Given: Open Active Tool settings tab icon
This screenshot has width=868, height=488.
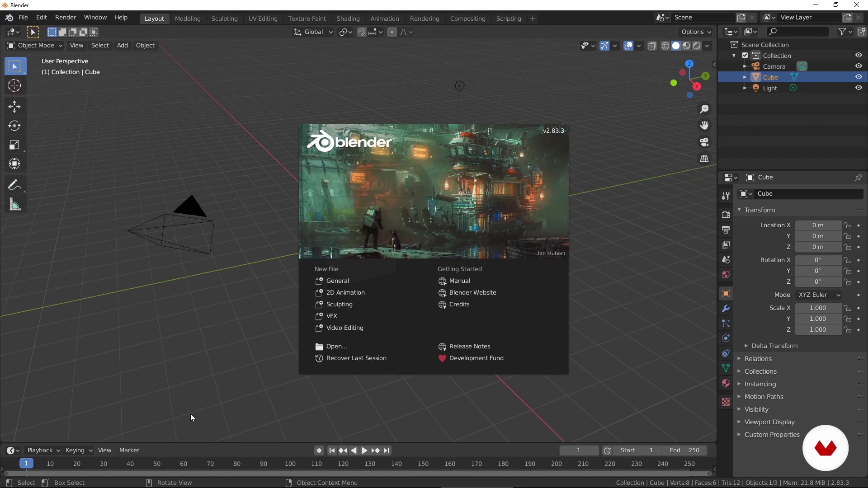Looking at the screenshot, I should click(x=726, y=196).
